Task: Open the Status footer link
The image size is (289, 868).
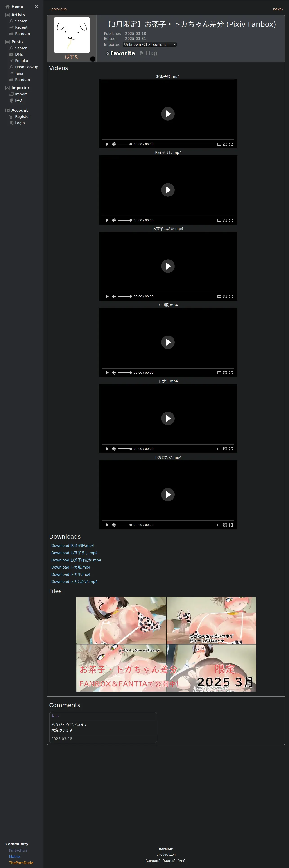Action: click(x=169, y=861)
